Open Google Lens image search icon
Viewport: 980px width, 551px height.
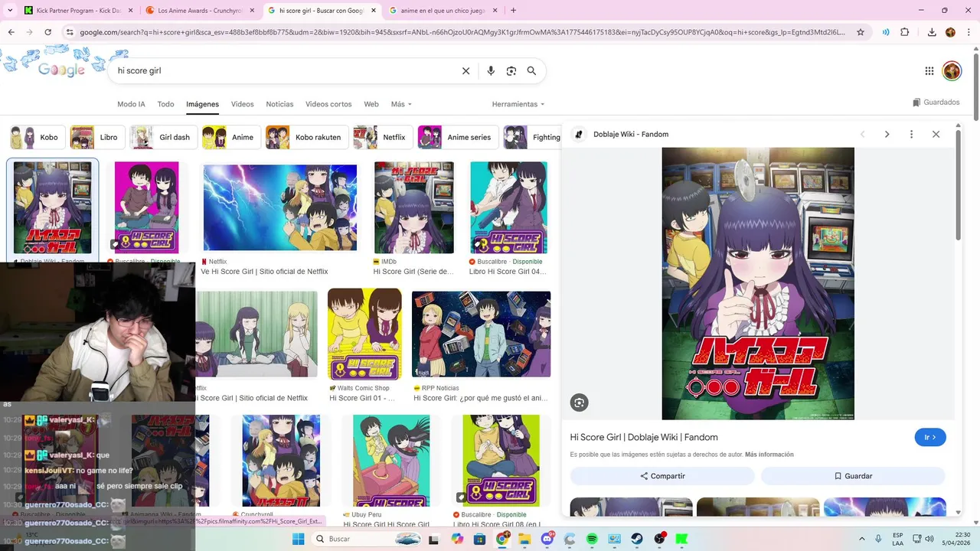pyautogui.click(x=511, y=71)
